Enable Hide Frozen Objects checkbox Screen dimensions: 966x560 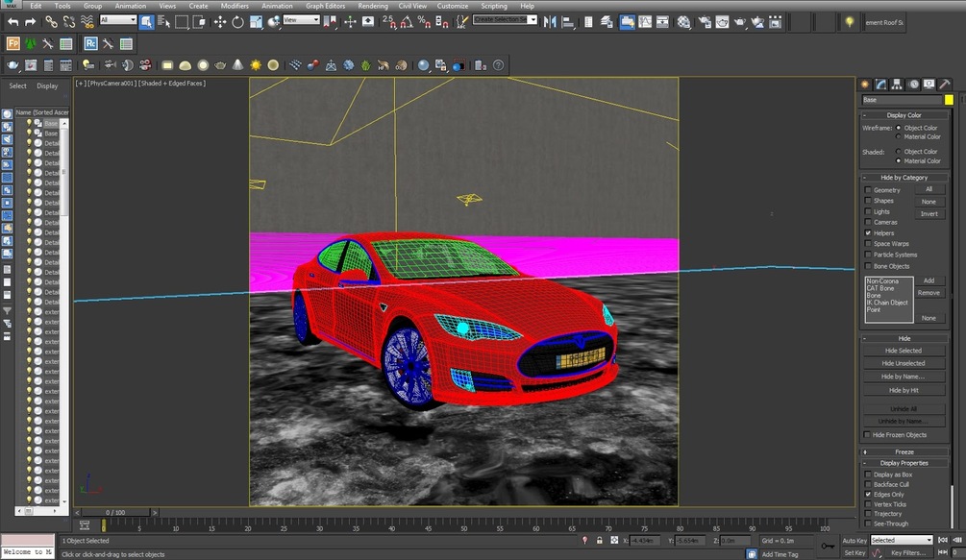[867, 435]
